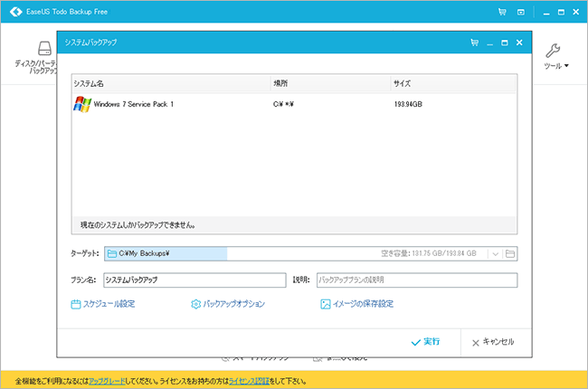Minimize the main EaseUS window
Image resolution: width=588 pixels, height=389 pixels.
click(546, 13)
